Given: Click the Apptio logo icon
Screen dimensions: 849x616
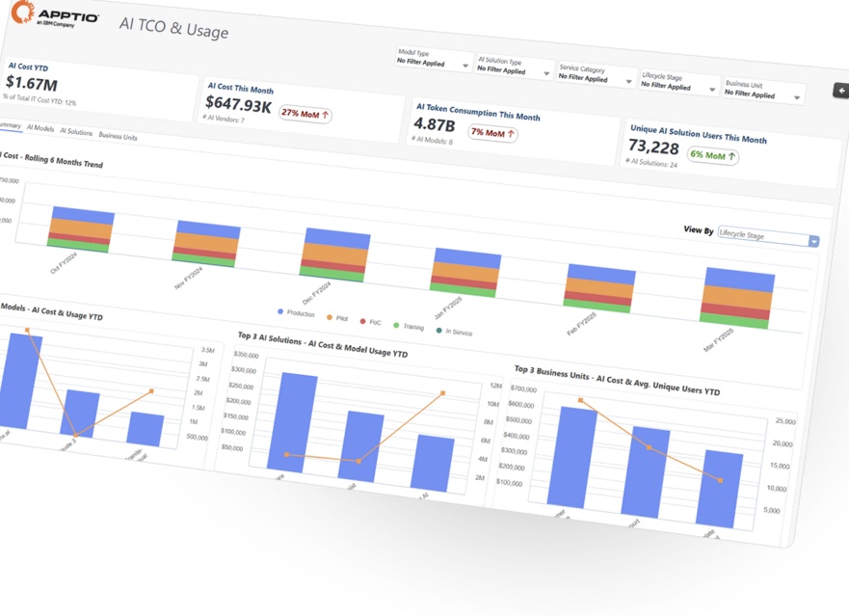Looking at the screenshot, I should [x=23, y=11].
